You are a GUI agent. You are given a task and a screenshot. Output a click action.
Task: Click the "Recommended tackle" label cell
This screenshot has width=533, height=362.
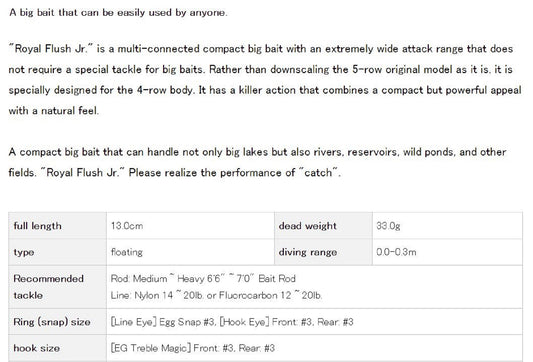tap(57, 287)
